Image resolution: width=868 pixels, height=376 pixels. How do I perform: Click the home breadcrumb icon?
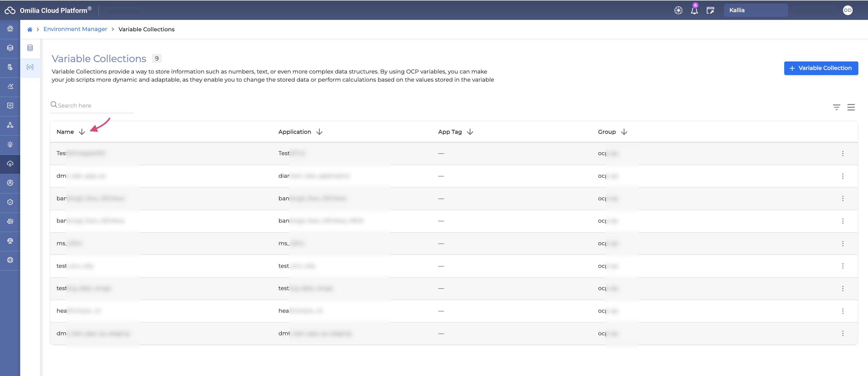(x=30, y=29)
